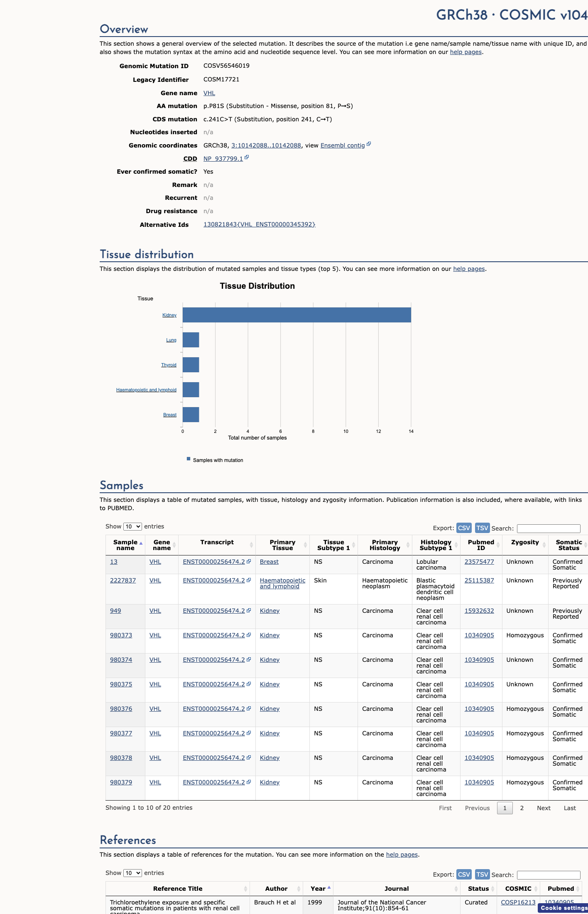Sort Samples by Tissue Subtype 1 arrows
Image resolution: width=588 pixels, height=914 pixels.
353,545
